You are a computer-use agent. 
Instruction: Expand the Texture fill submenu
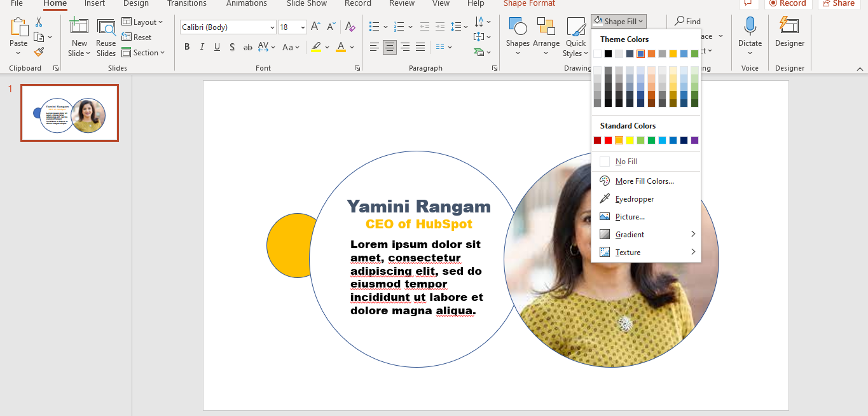point(627,252)
